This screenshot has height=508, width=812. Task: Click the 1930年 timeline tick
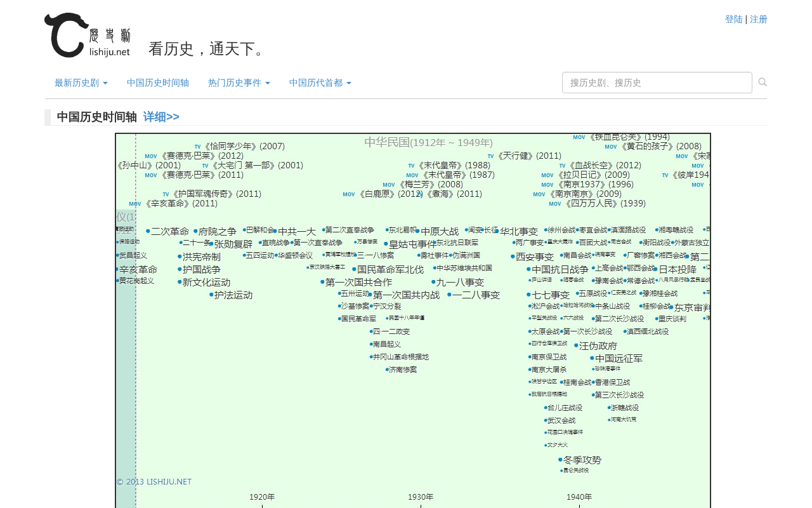[421, 497]
